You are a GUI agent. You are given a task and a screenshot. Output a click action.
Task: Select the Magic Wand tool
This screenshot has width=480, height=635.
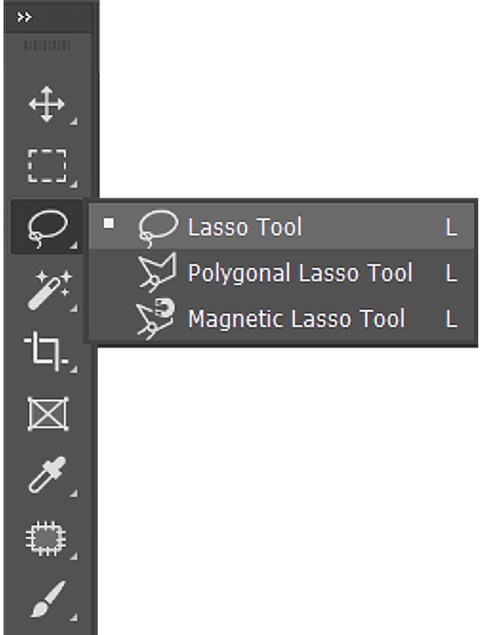coord(49,290)
